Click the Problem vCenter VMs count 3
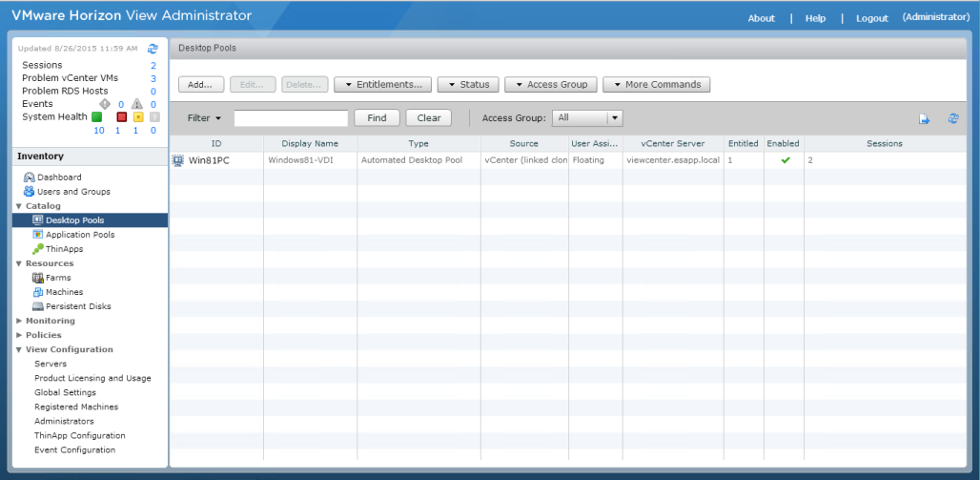Viewport: 980px width, 480px height. pyautogui.click(x=153, y=79)
